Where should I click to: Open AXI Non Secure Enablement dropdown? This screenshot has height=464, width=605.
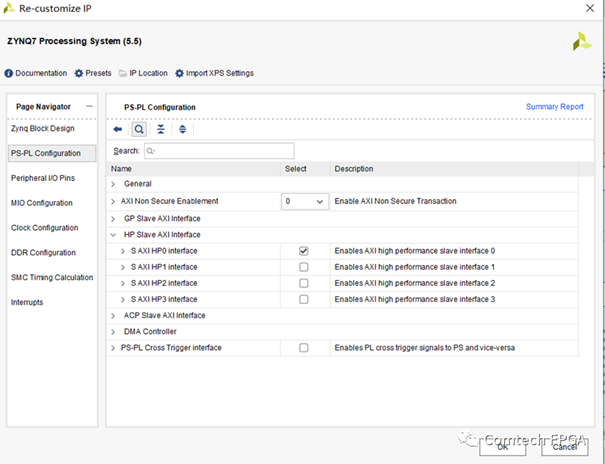(x=304, y=201)
